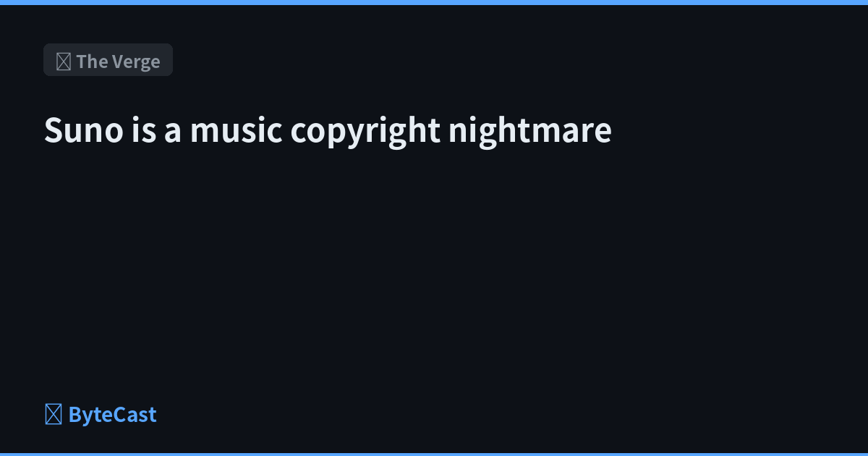Select the gray rounded source tag
Viewport: 868px width, 456px height.
coord(108,60)
